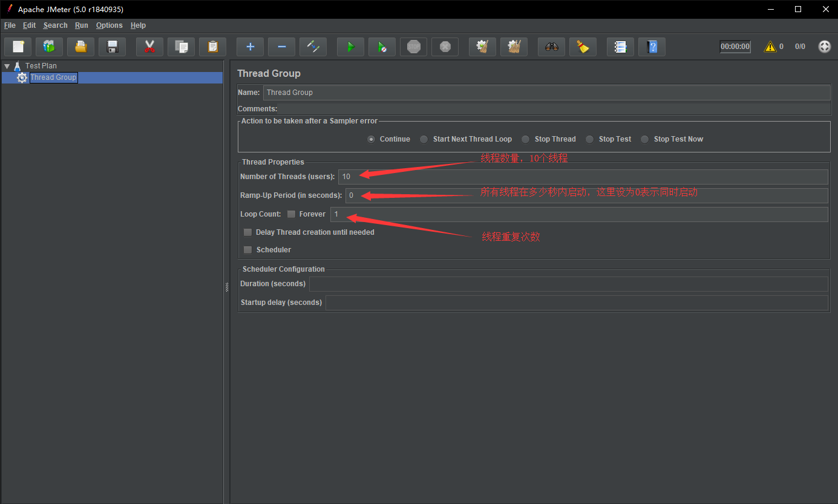Click the Paste clipboard icon
Image resolution: width=838 pixels, height=504 pixels.
point(213,47)
